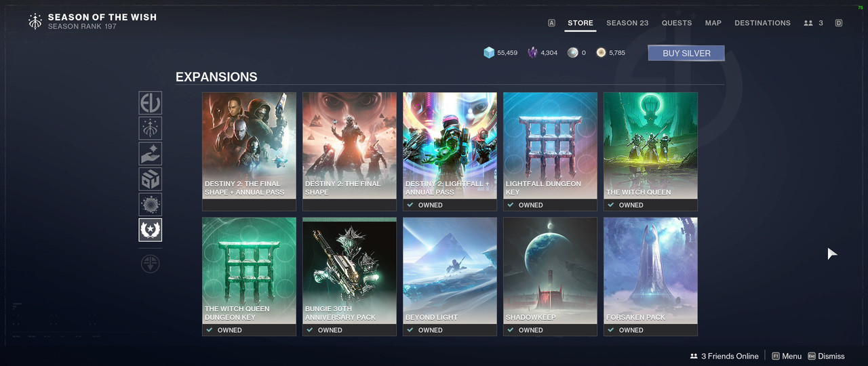
Task: Click the Season Rank 197 text
Action: click(x=82, y=26)
